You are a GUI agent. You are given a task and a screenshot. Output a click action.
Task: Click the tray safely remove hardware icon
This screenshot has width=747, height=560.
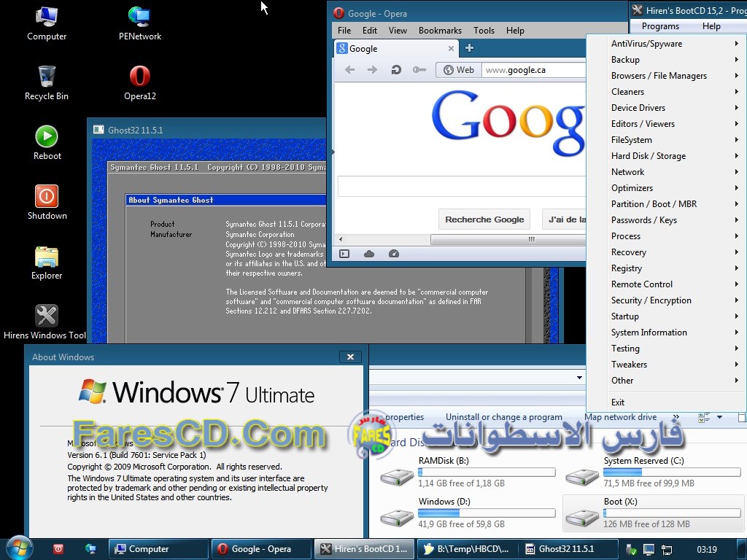click(631, 550)
